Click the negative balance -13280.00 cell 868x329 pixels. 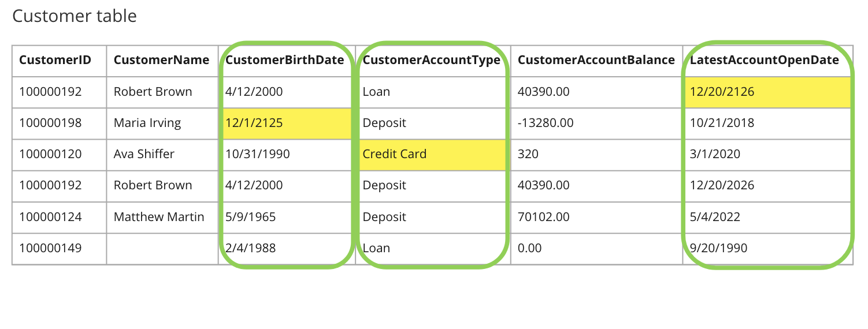click(546, 123)
